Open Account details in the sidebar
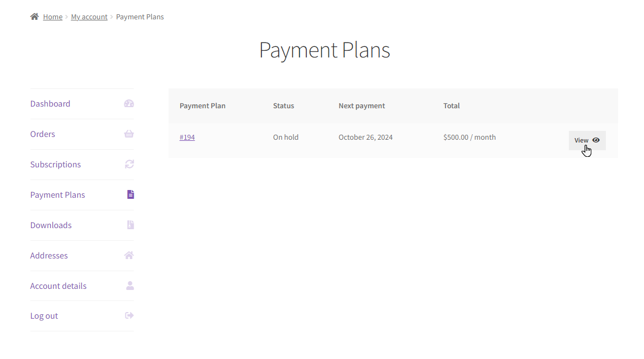This screenshot has width=644, height=359. (59, 286)
